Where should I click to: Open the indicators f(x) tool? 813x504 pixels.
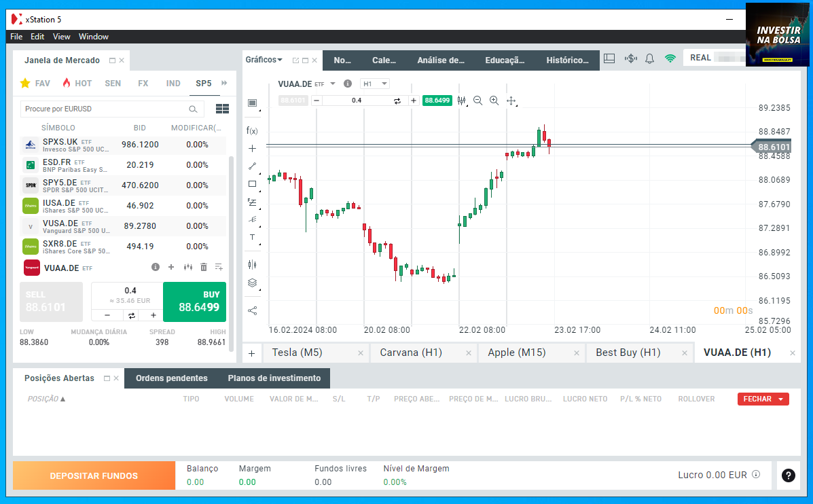pyautogui.click(x=252, y=130)
